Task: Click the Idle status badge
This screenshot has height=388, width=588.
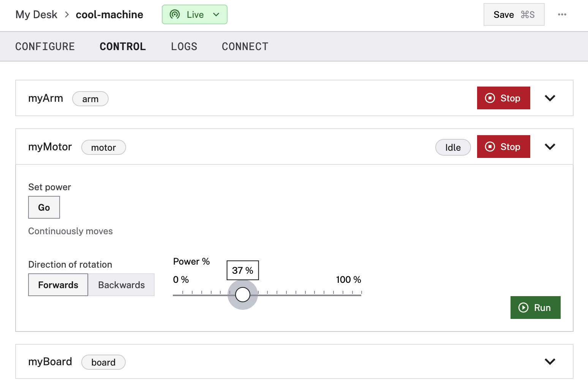Action: coord(453,147)
